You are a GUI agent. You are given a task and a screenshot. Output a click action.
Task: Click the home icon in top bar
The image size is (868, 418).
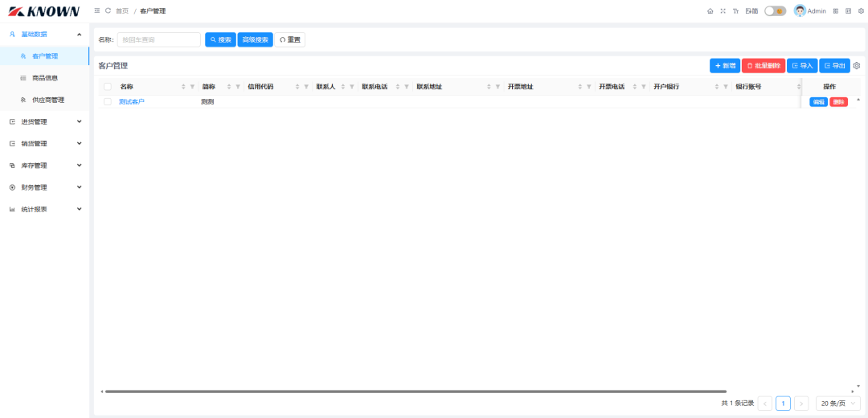click(x=710, y=11)
